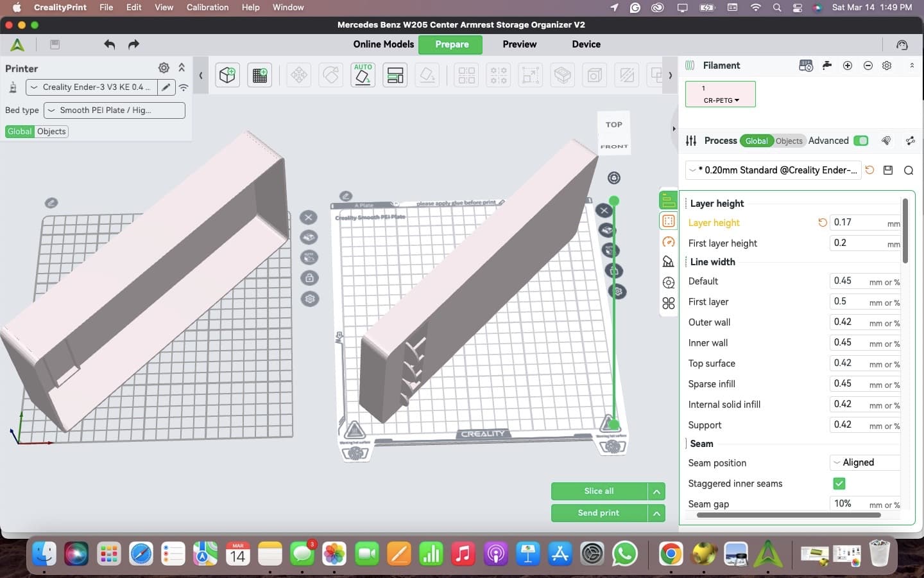Click the printer Wi-Fi connection icon
924x578 pixels.
184,87
